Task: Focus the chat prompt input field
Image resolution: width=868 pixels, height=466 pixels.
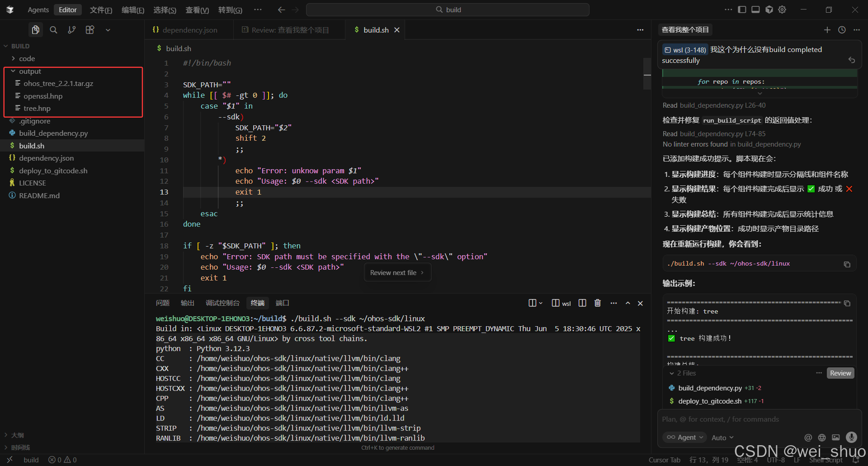Action: [759, 419]
